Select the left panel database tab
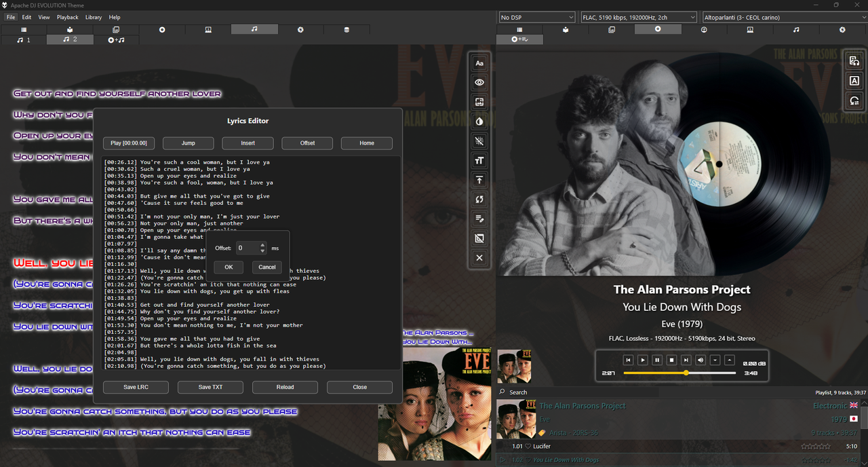Image resolution: width=868 pixels, height=467 pixels. click(347, 30)
